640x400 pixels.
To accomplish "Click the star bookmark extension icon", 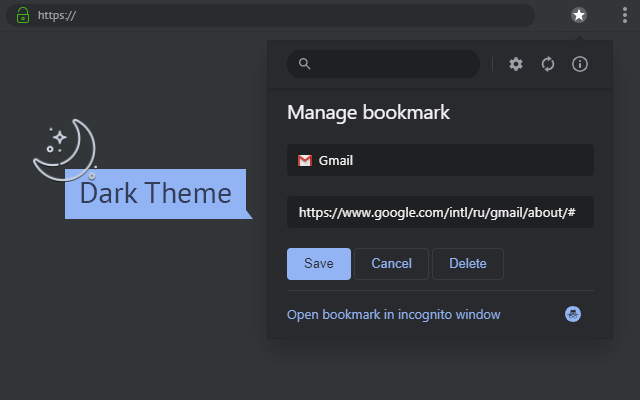I will (x=579, y=15).
